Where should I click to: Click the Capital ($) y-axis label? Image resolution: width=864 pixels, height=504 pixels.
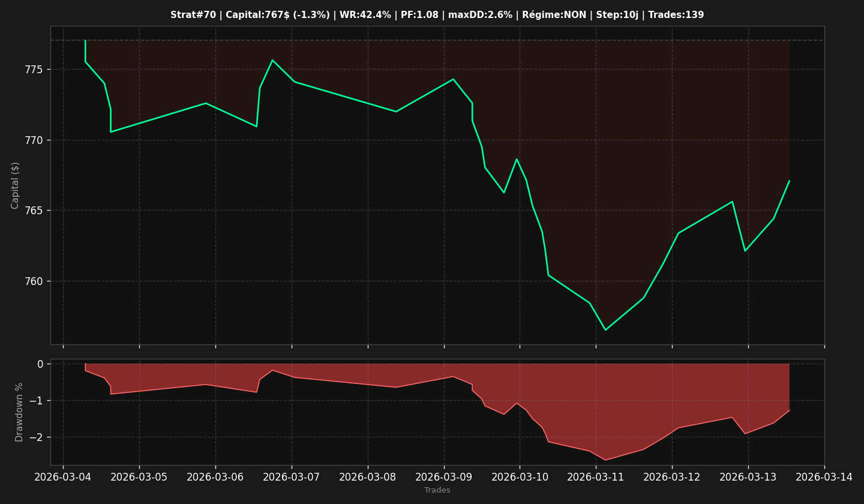(16, 185)
